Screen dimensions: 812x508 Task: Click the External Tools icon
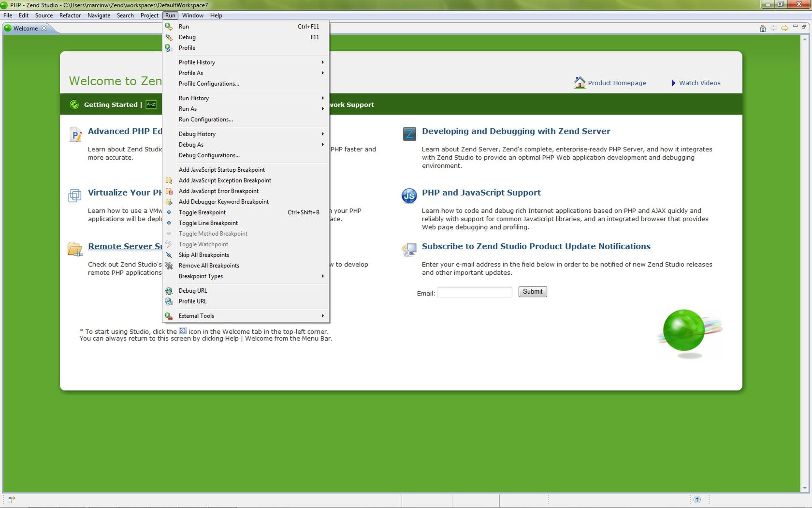point(169,316)
